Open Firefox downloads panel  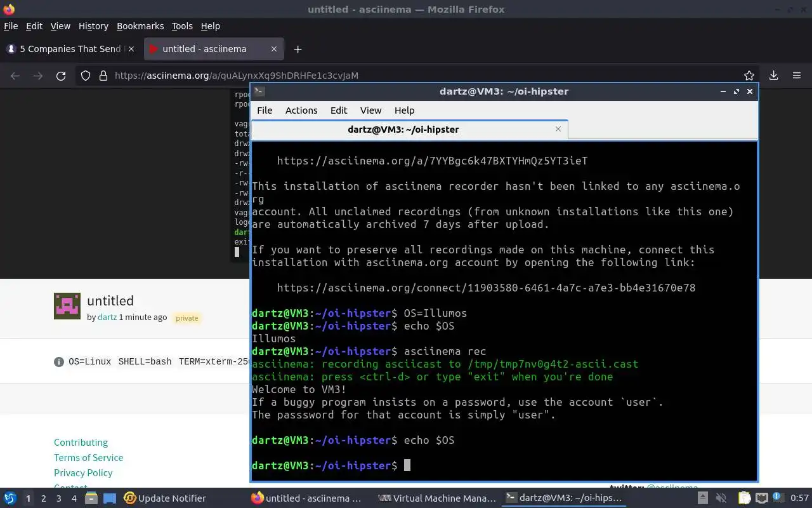coord(773,76)
